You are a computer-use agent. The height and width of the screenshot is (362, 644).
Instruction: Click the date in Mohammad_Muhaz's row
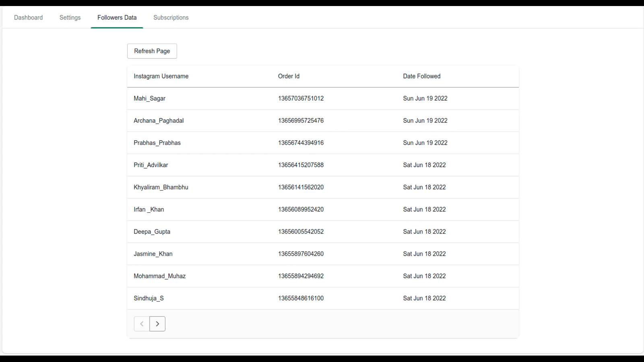(424, 276)
